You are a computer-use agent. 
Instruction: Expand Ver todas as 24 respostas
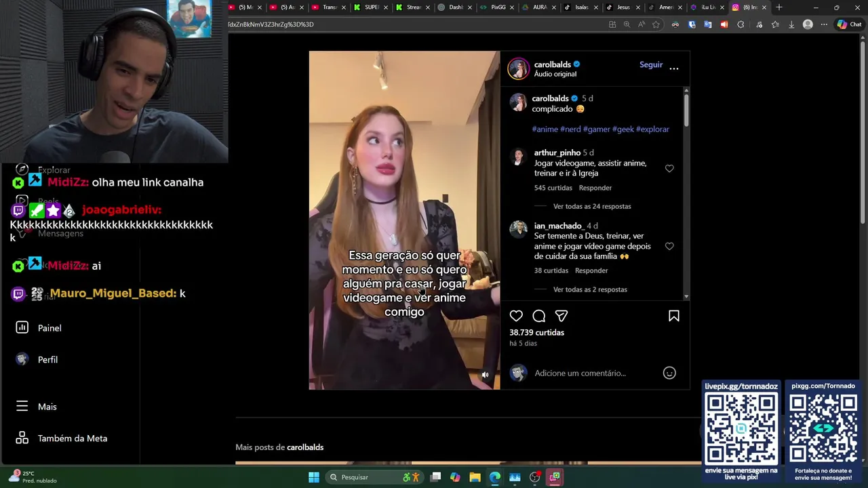click(x=592, y=206)
